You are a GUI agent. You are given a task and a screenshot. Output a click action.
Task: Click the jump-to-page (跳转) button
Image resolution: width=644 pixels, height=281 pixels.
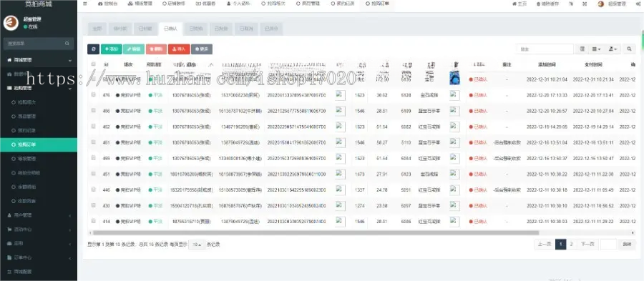point(627,245)
